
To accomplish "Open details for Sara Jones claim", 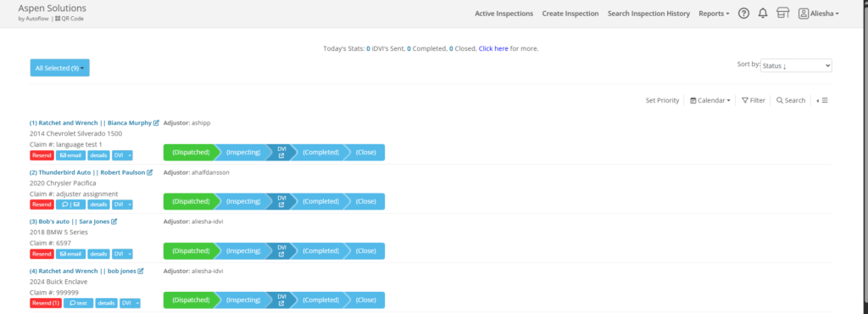I will pos(98,254).
